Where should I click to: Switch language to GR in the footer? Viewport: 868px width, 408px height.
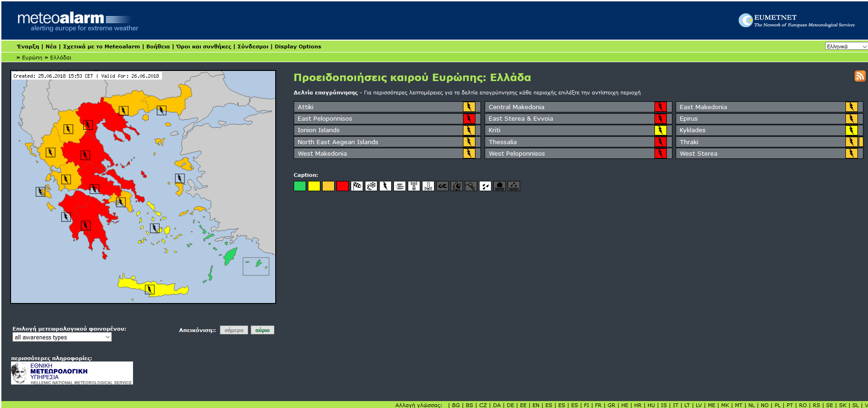click(x=611, y=405)
